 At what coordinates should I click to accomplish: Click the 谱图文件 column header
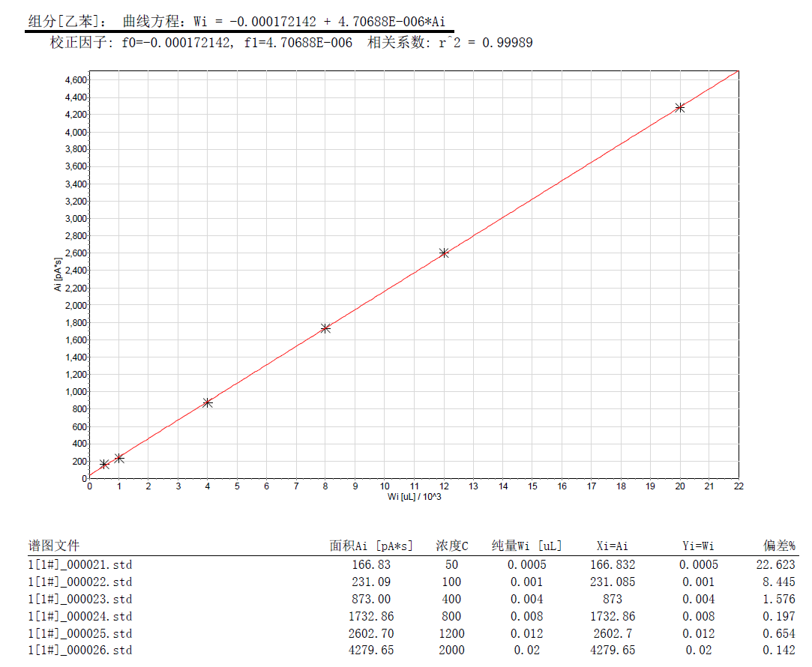click(x=54, y=546)
